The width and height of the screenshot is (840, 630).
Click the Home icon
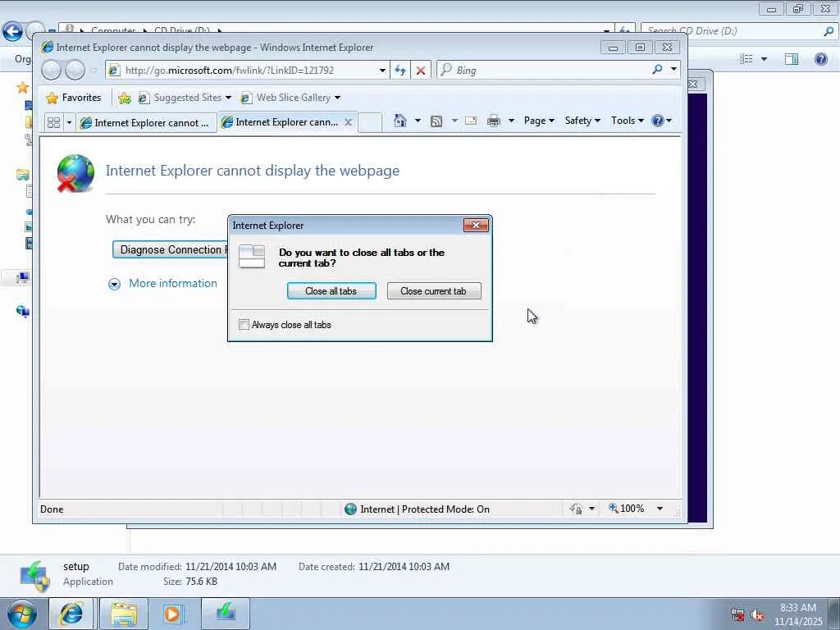(x=399, y=121)
